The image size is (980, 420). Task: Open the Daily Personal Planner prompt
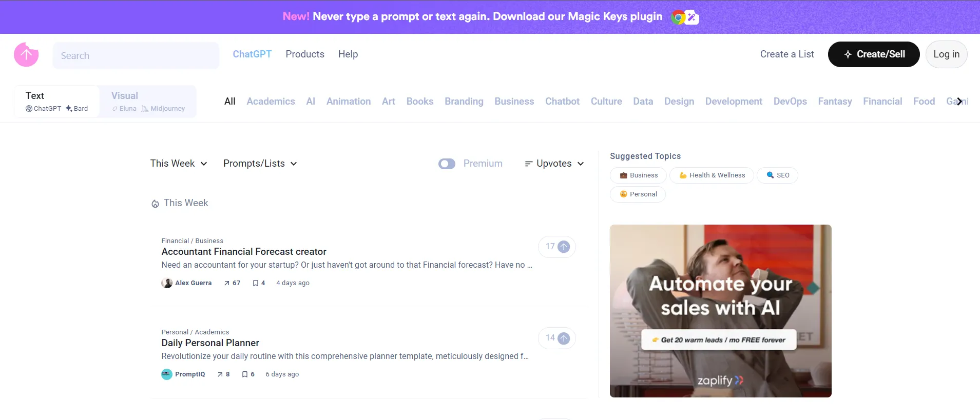(x=210, y=343)
